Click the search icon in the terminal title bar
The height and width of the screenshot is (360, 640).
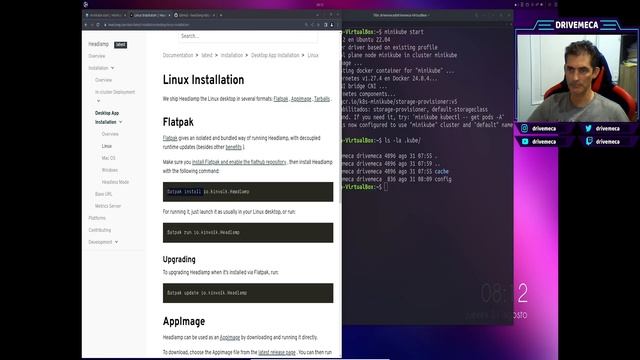click(x=476, y=15)
